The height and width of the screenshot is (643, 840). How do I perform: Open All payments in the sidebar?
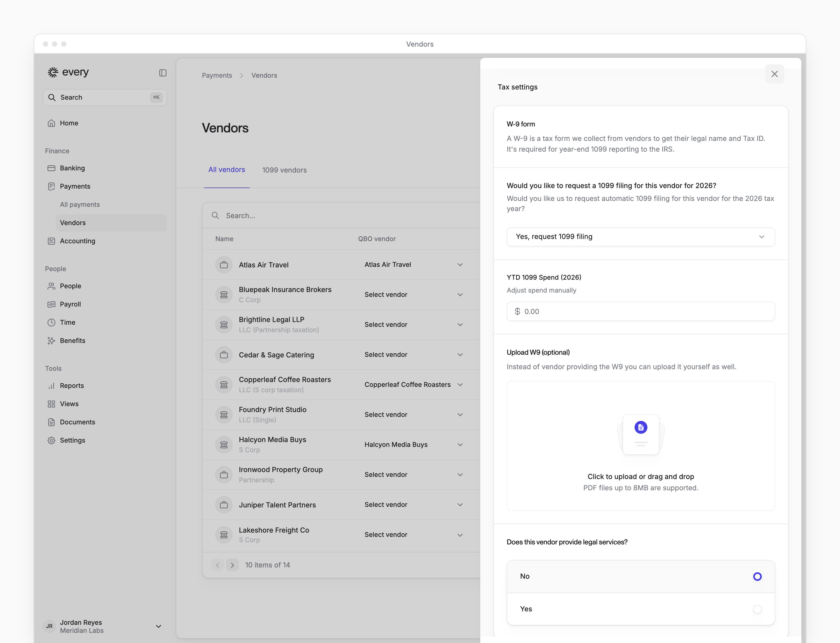coord(111,205)
